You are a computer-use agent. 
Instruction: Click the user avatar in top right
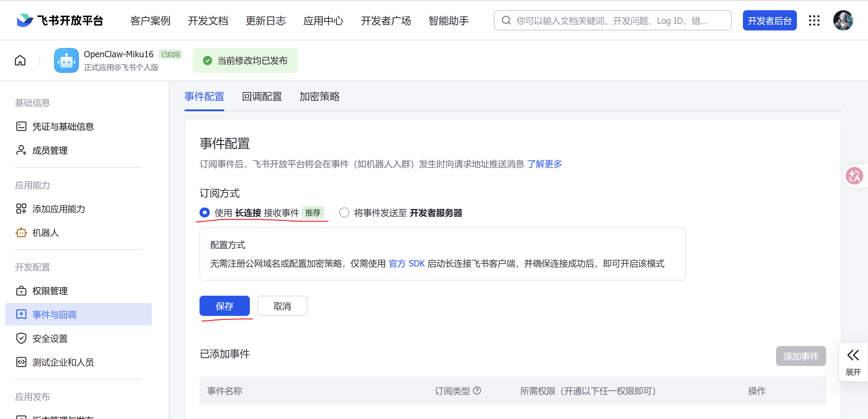point(843,20)
